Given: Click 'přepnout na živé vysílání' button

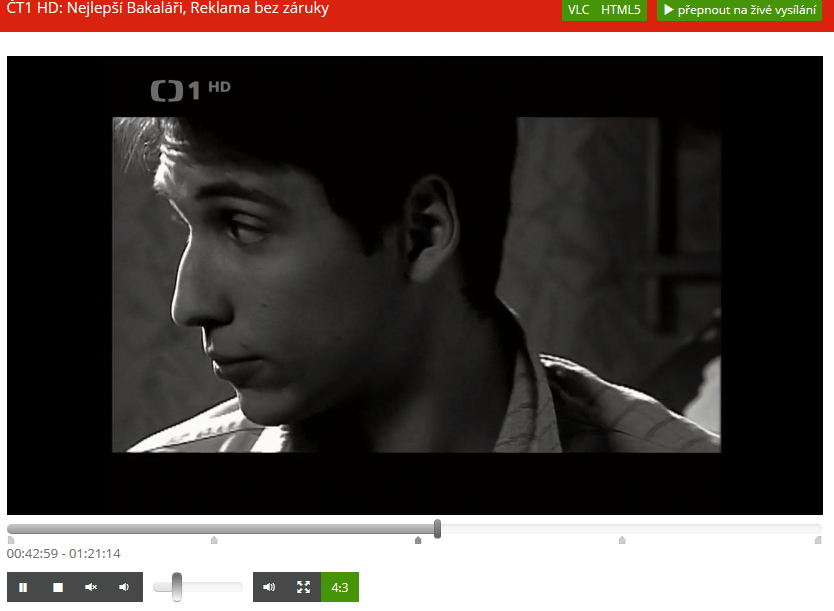Looking at the screenshot, I should coord(739,10).
